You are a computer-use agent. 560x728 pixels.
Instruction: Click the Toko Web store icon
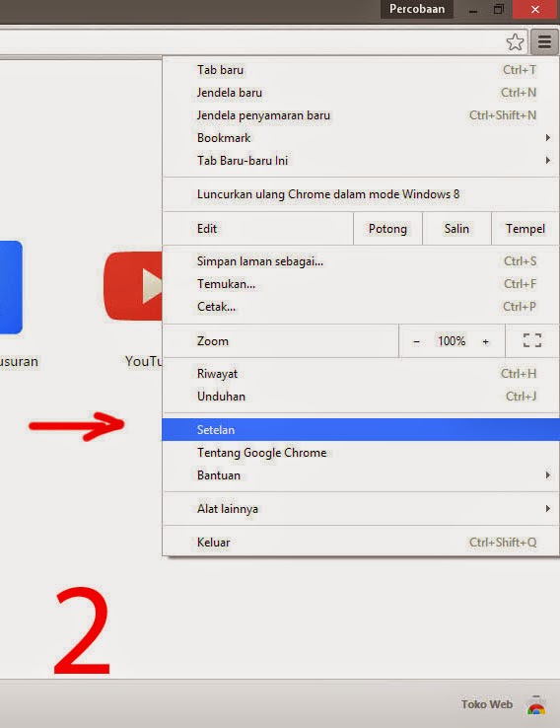(536, 704)
